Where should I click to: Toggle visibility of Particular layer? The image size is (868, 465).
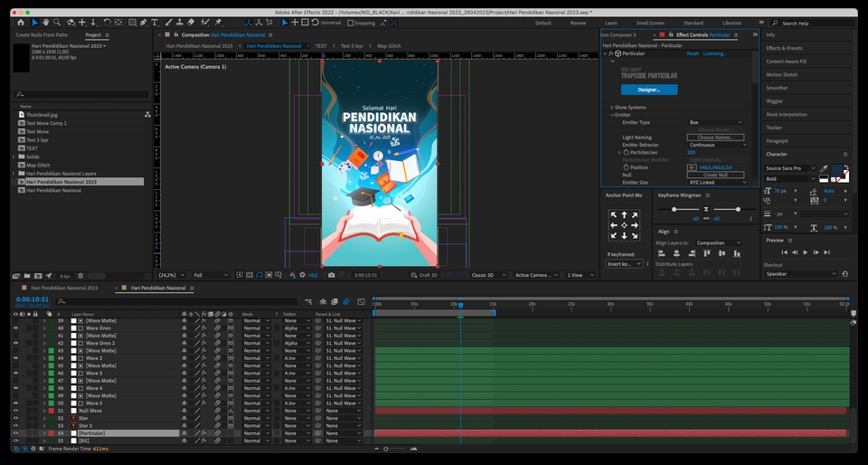(15, 433)
